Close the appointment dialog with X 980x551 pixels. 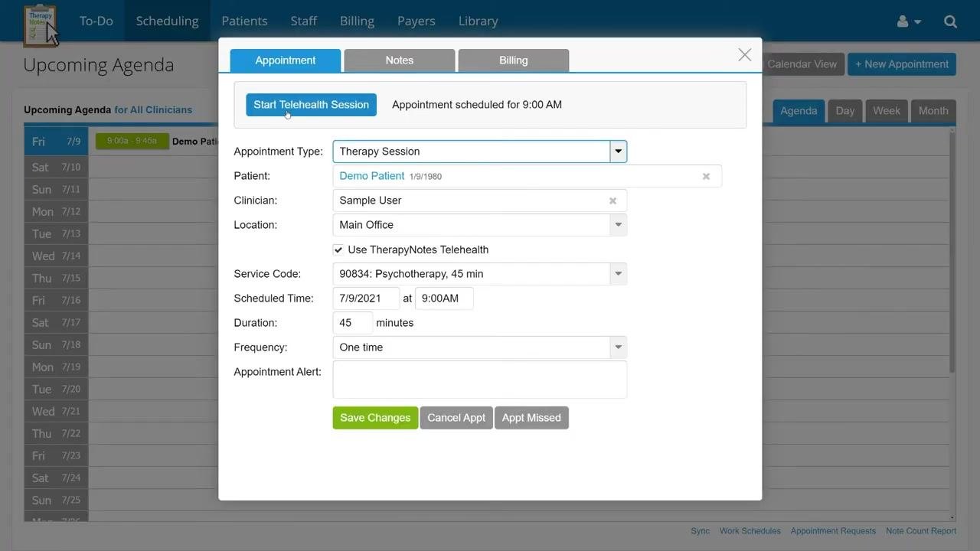745,54
